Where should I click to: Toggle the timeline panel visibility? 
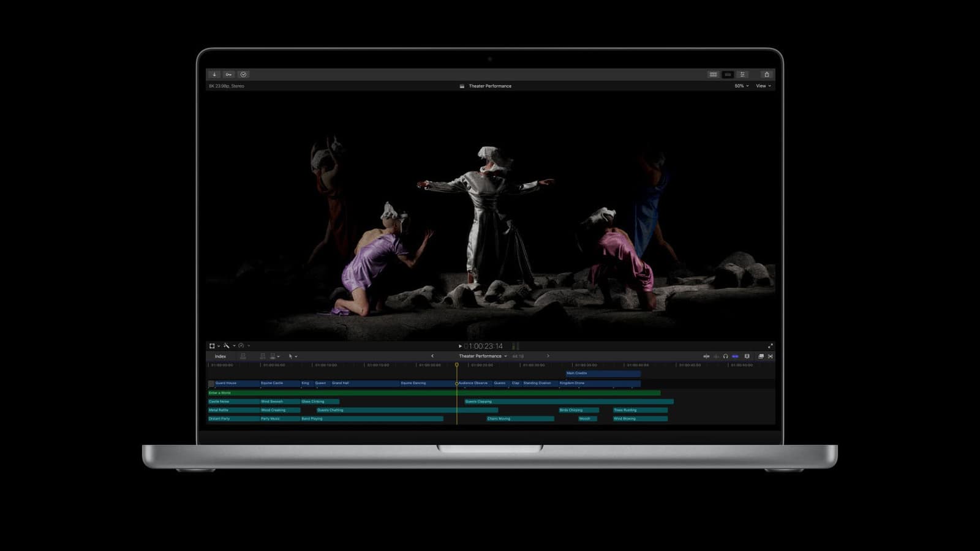click(x=728, y=75)
